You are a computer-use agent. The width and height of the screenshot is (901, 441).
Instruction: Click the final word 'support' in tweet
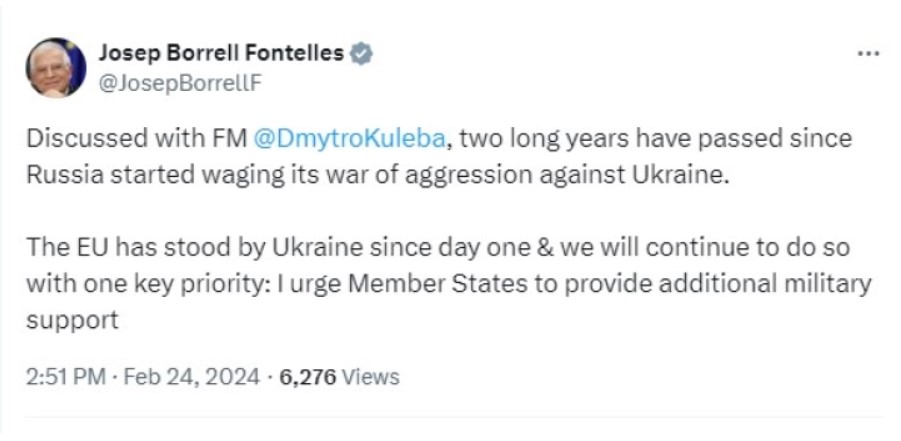[x=72, y=320]
